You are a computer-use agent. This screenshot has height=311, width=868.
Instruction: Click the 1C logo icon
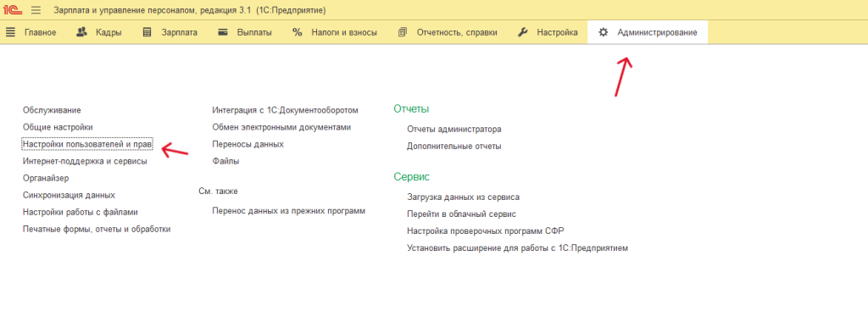tap(13, 10)
